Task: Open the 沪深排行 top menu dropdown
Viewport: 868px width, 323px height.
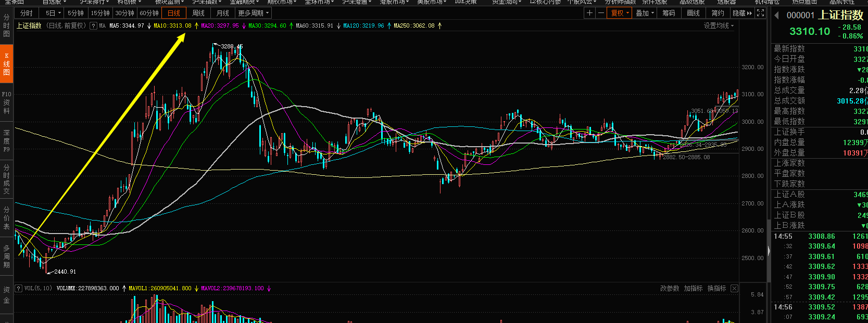Action: pyautogui.click(x=95, y=2)
